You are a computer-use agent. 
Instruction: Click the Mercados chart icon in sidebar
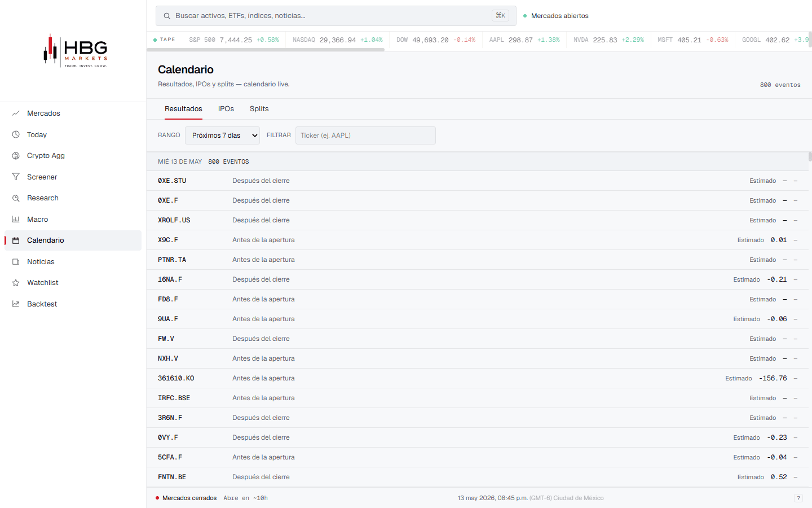coord(16,113)
